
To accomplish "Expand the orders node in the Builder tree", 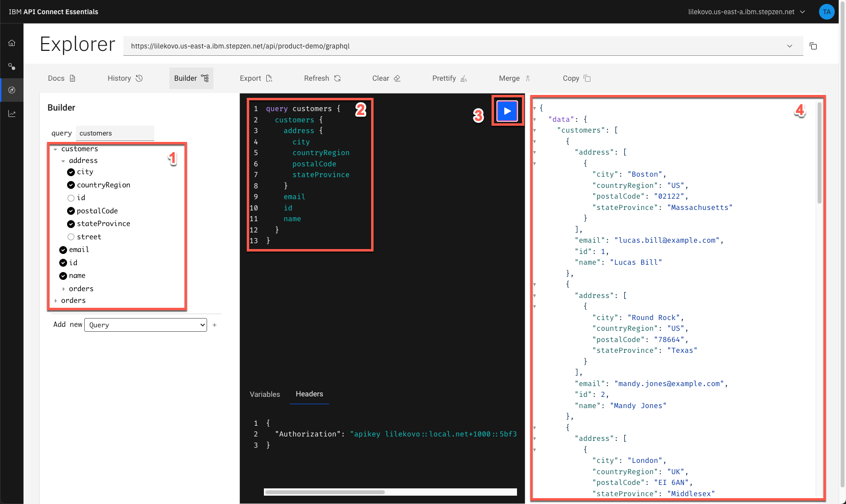I will [x=64, y=289].
